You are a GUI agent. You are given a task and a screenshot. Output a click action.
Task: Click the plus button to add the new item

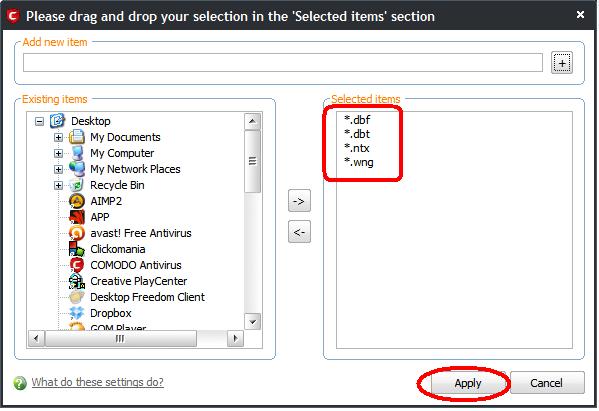(x=562, y=63)
